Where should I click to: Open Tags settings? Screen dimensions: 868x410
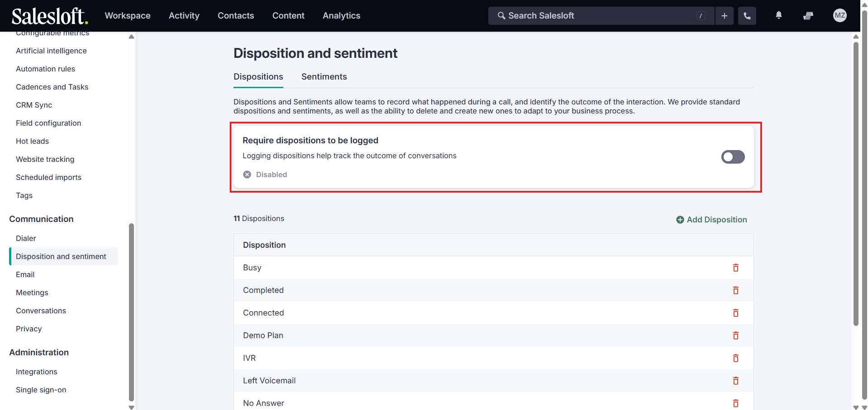pos(24,195)
